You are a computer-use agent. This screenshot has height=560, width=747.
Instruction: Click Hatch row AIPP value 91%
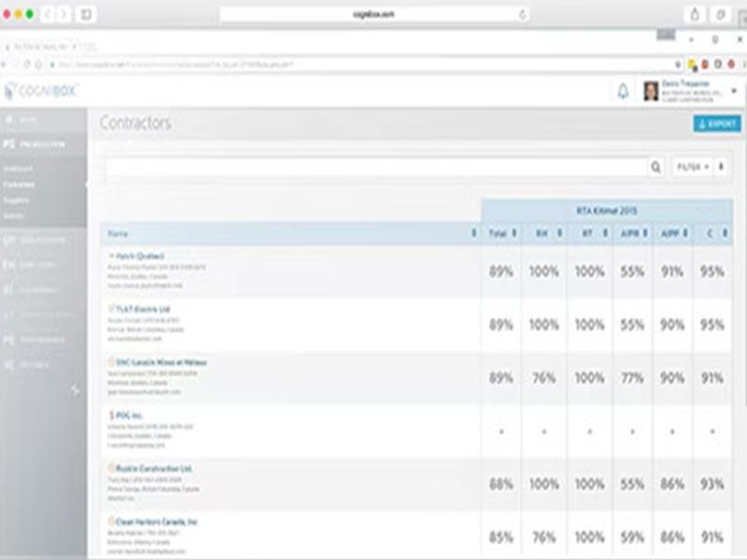(671, 272)
